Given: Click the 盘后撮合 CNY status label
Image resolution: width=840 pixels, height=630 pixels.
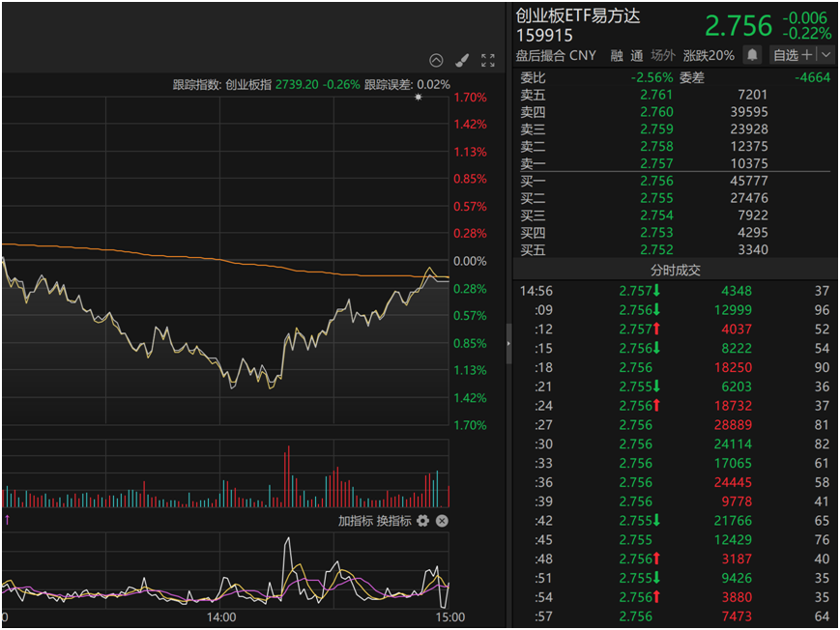Looking at the screenshot, I should 556,55.
